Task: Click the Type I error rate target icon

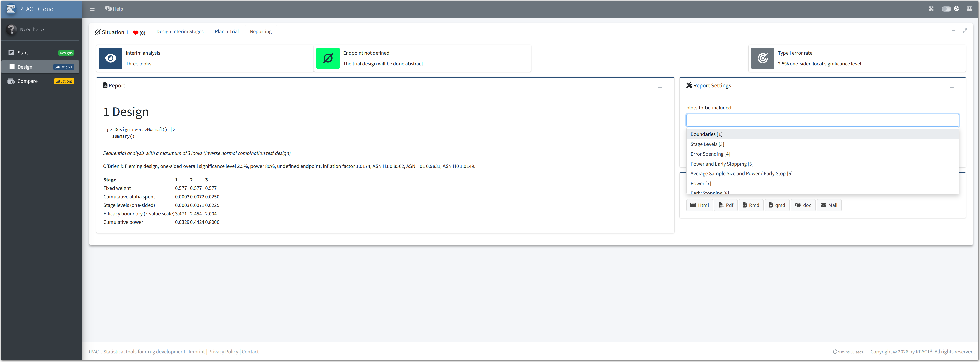Action: (x=762, y=58)
